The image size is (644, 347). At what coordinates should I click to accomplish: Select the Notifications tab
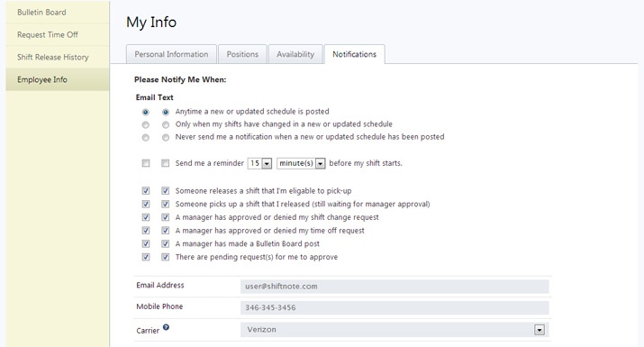click(x=355, y=54)
